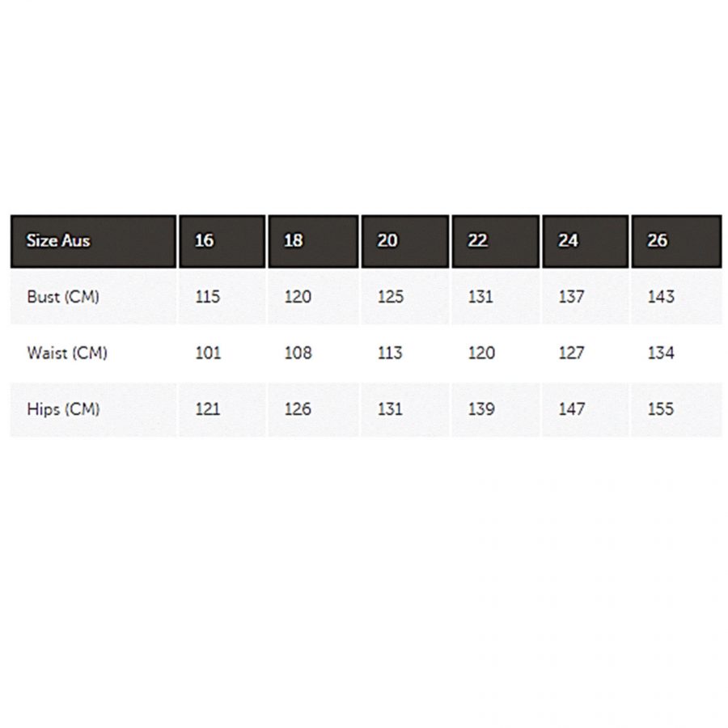
Task: Select the Hips (CM) row label
Action: tap(63, 409)
